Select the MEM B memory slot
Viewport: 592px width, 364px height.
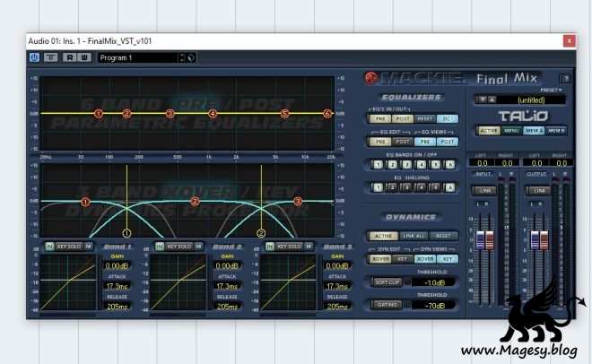(x=556, y=131)
